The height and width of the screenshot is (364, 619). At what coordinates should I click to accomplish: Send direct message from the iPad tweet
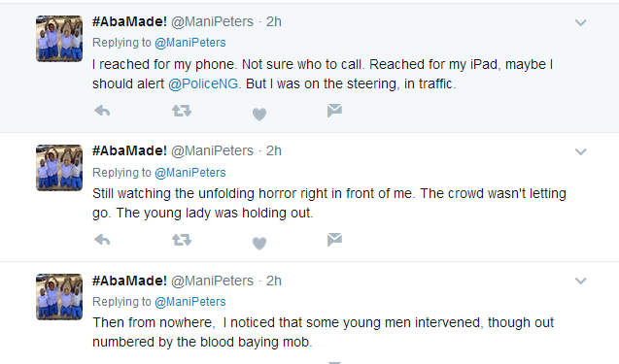point(334,111)
